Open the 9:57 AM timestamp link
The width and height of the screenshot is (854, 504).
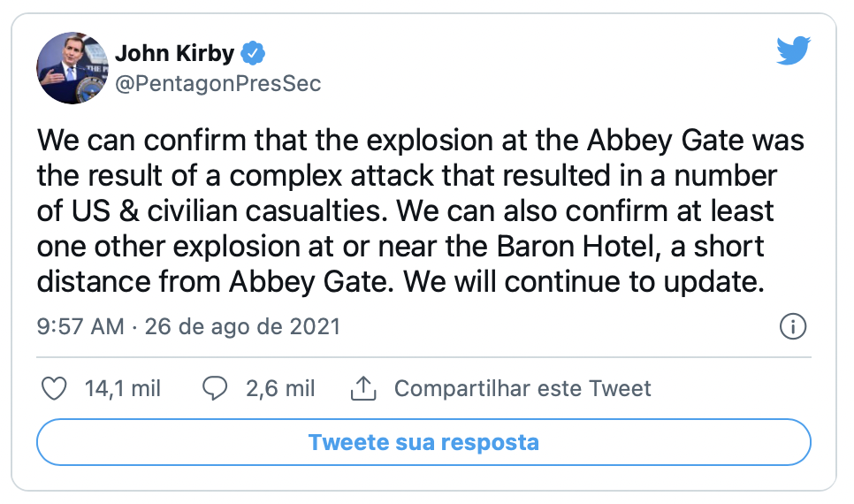pos(80,326)
